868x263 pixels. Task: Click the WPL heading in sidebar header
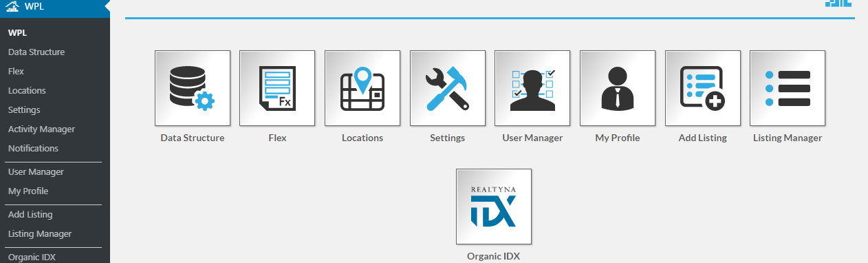click(34, 6)
